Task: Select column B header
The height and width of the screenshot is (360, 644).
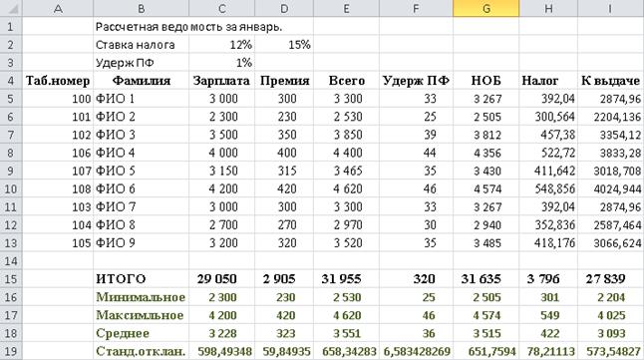Action: pyautogui.click(x=141, y=8)
